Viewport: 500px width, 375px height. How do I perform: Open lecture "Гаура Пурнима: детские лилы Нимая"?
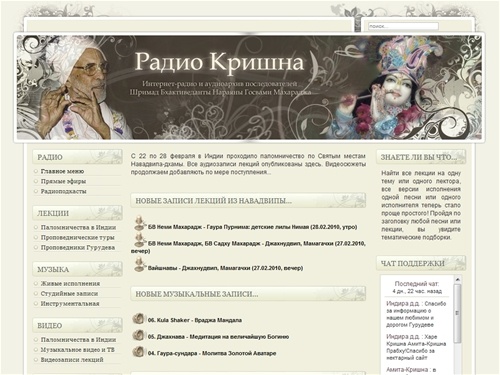[x=252, y=227]
